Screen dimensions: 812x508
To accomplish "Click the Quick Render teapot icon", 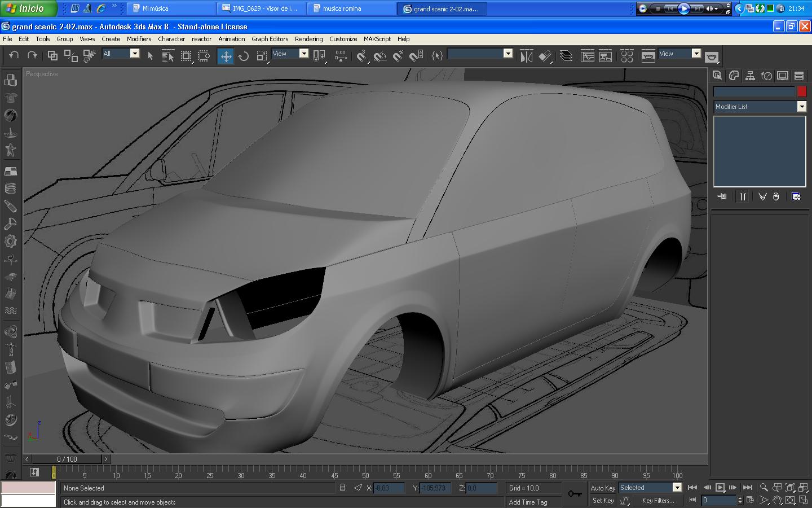I will point(712,56).
